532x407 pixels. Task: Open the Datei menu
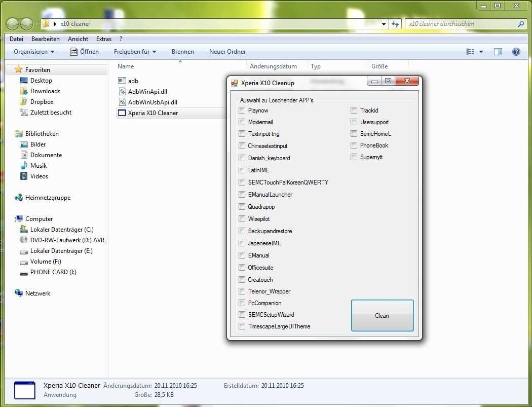pos(16,39)
